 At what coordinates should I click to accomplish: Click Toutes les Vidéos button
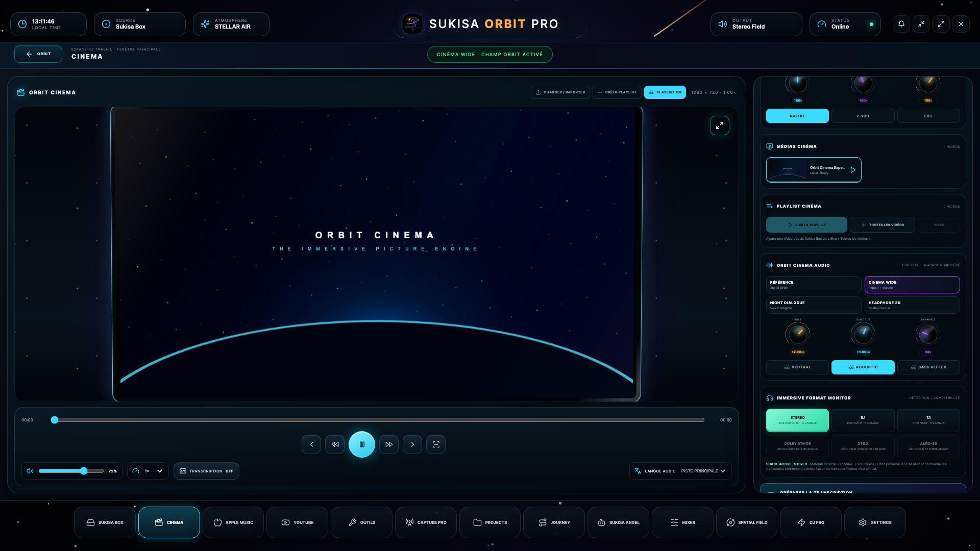click(x=883, y=225)
